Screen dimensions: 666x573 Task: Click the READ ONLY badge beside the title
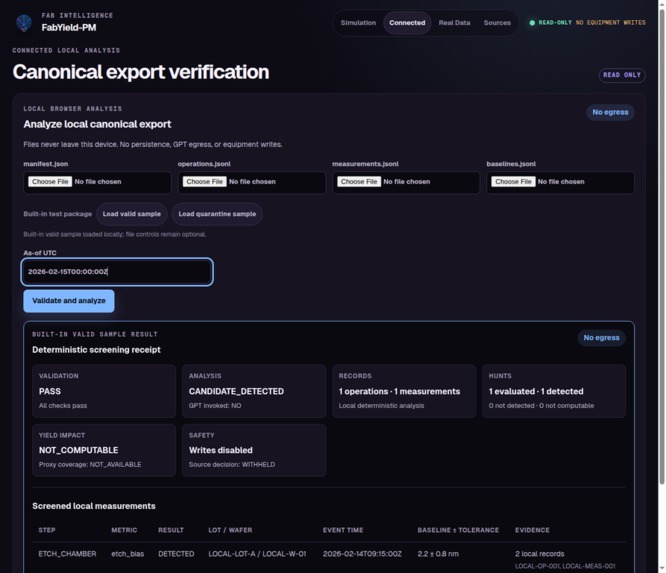click(x=622, y=75)
